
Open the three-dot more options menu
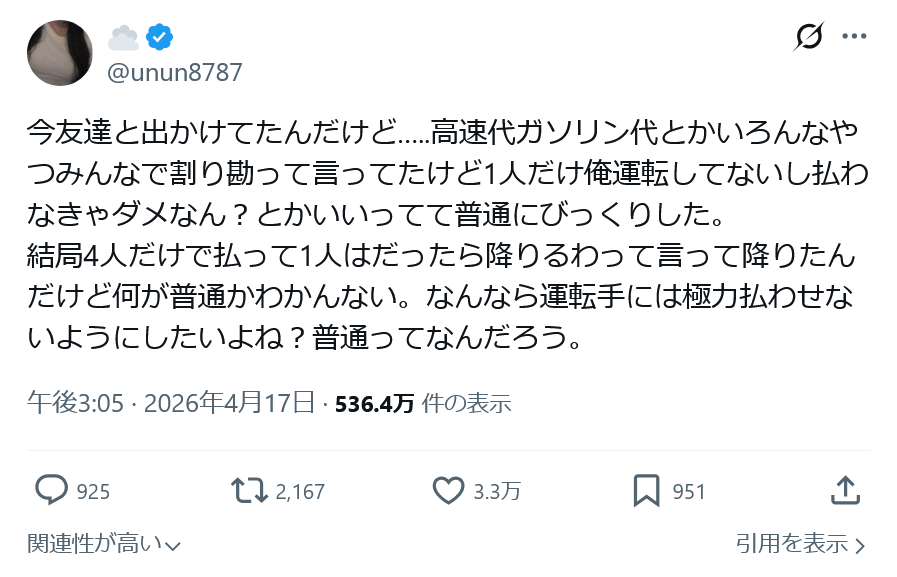click(x=854, y=37)
